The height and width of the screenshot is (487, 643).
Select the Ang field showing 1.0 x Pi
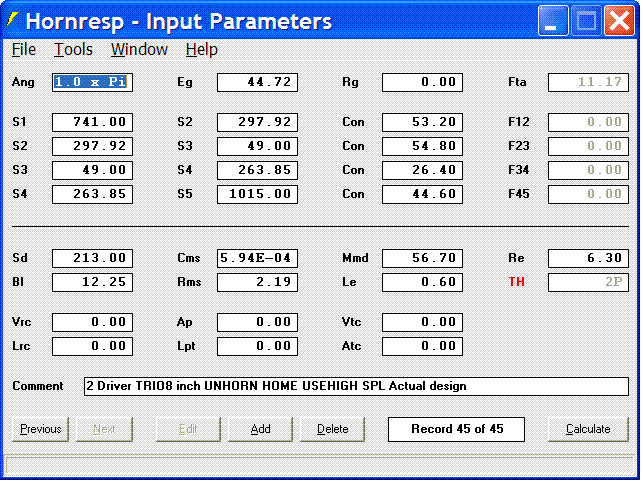pos(92,82)
